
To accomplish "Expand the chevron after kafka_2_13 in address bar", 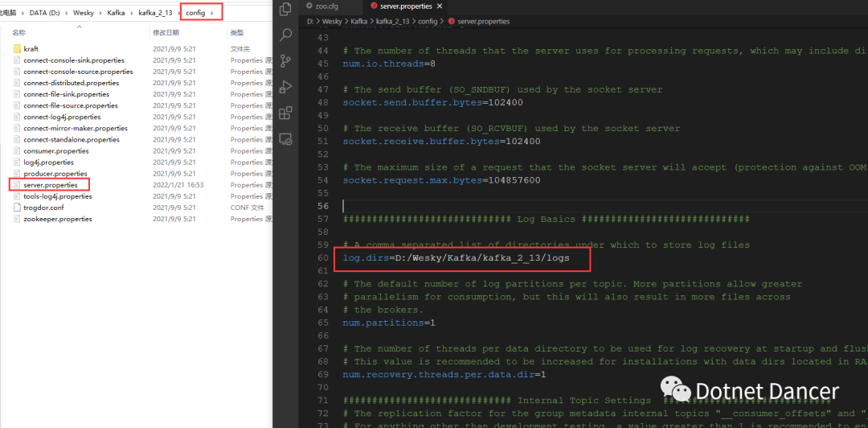I will [x=179, y=13].
